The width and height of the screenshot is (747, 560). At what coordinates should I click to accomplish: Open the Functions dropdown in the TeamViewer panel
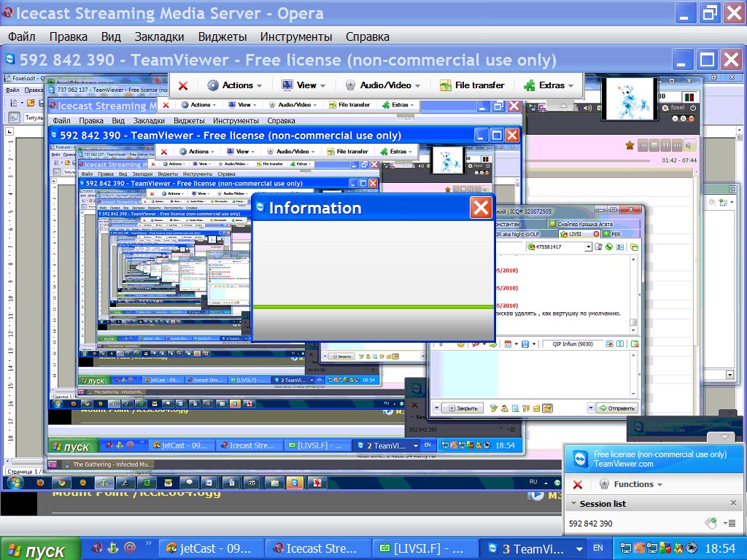631,484
